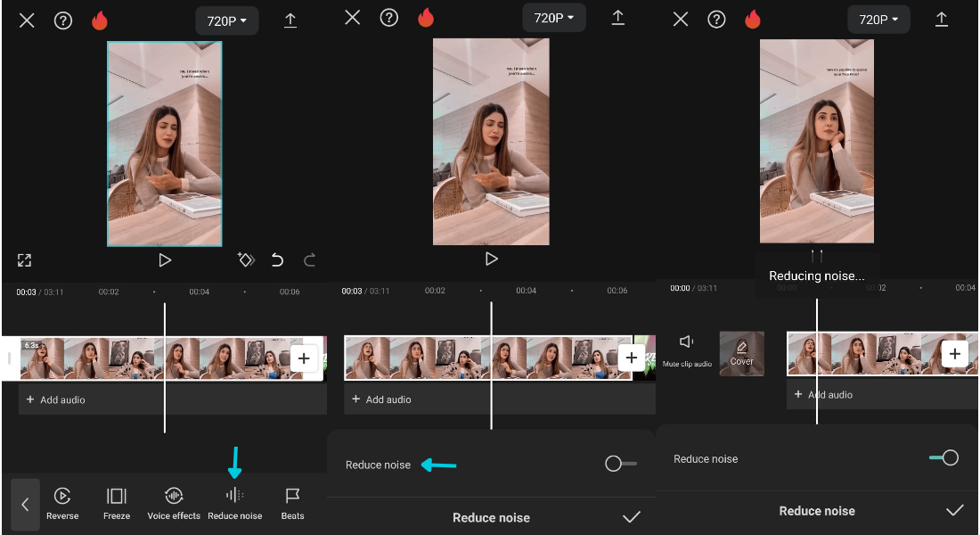Tap the Reverse tool icon

point(62,497)
